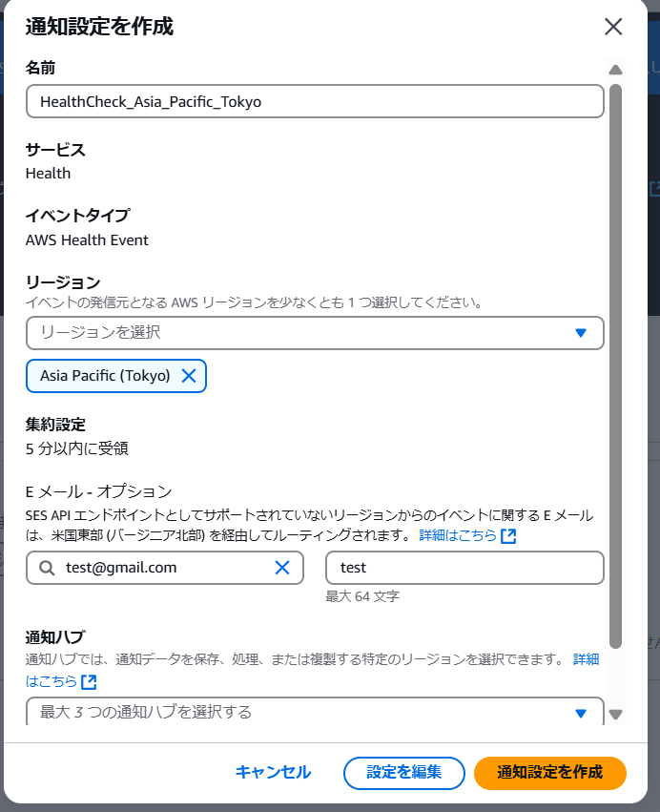Screen dimensions: 660x812
Task: Click the search magnifier icon in email field
Action: [47, 568]
